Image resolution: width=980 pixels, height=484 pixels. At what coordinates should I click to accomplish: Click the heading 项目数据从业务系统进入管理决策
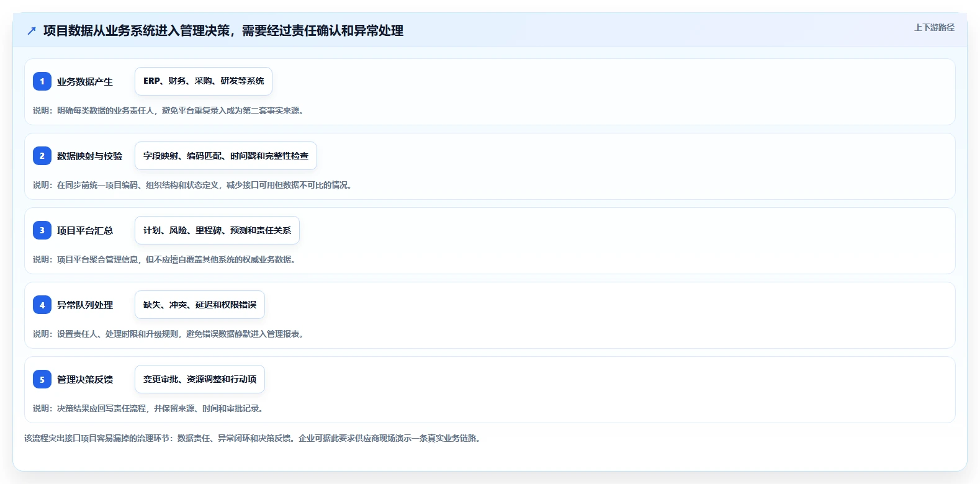(x=137, y=30)
